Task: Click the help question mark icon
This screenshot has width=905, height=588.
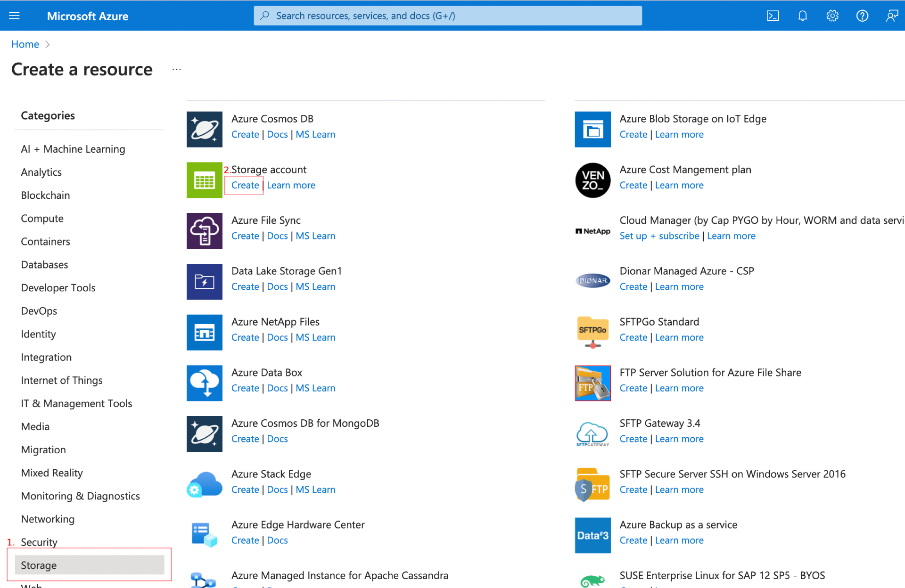Action: (862, 16)
